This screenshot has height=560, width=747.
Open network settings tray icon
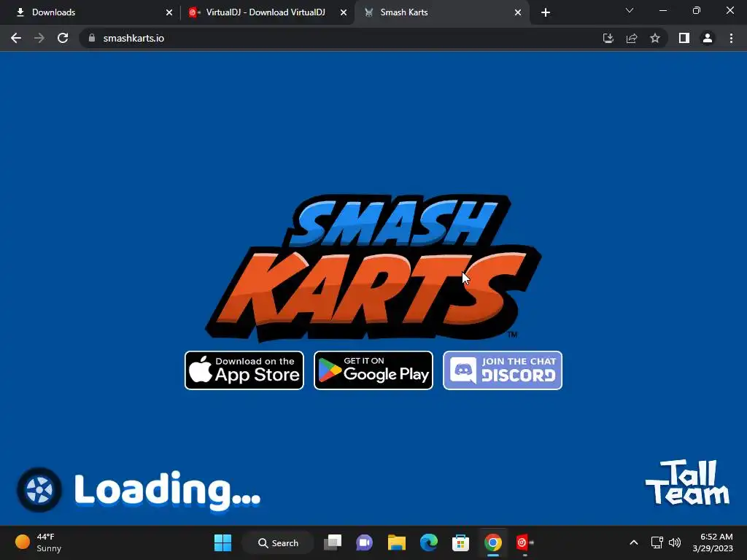[657, 542]
